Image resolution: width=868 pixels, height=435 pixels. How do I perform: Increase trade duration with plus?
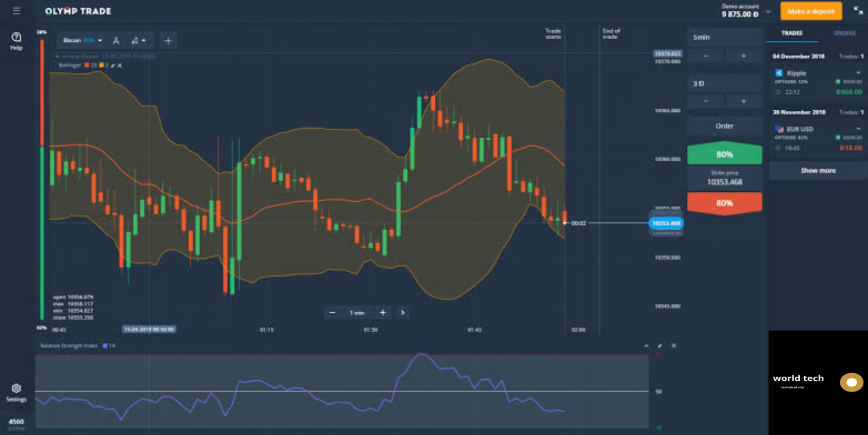[x=744, y=56]
